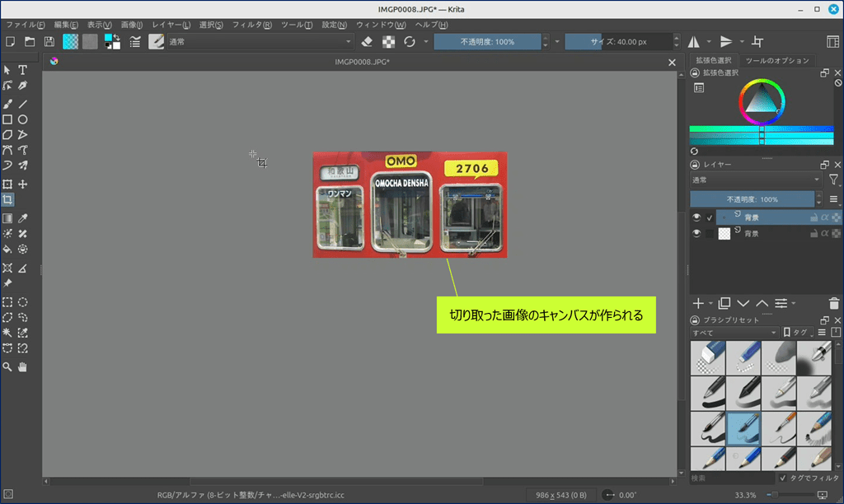The height and width of the screenshot is (504, 844).
Task: Hide the selected top 背景 layer
Action: (x=696, y=217)
